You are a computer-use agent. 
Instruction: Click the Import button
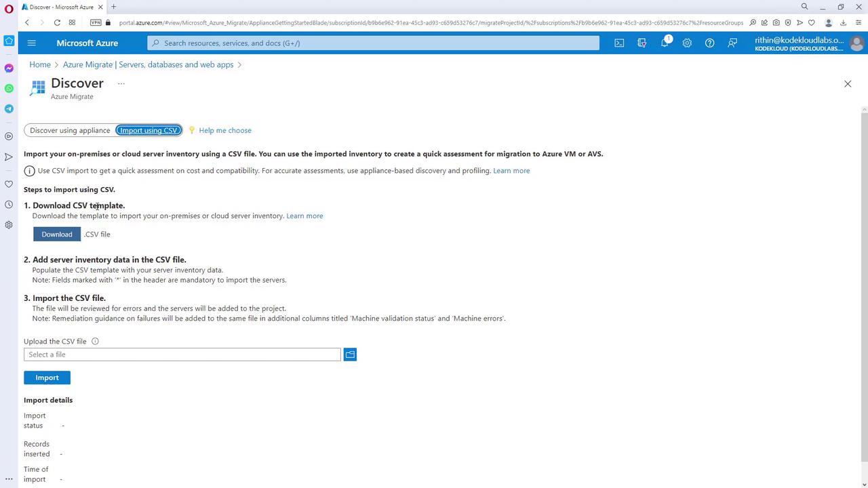pos(47,378)
